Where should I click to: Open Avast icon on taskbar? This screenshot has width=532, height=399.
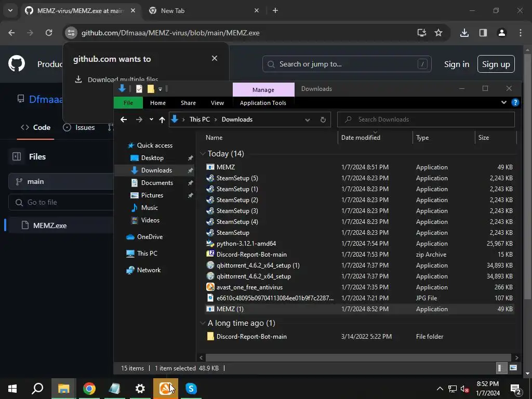click(x=166, y=389)
